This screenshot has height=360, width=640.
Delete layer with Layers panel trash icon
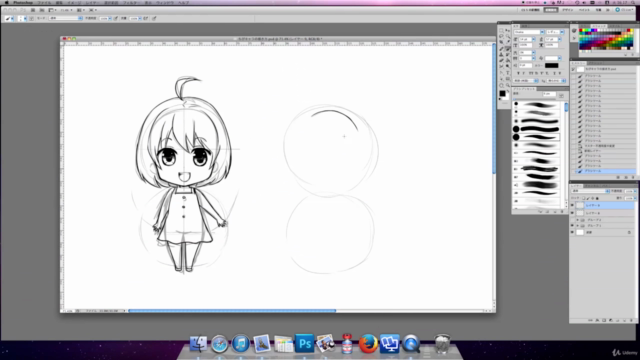click(x=631, y=320)
